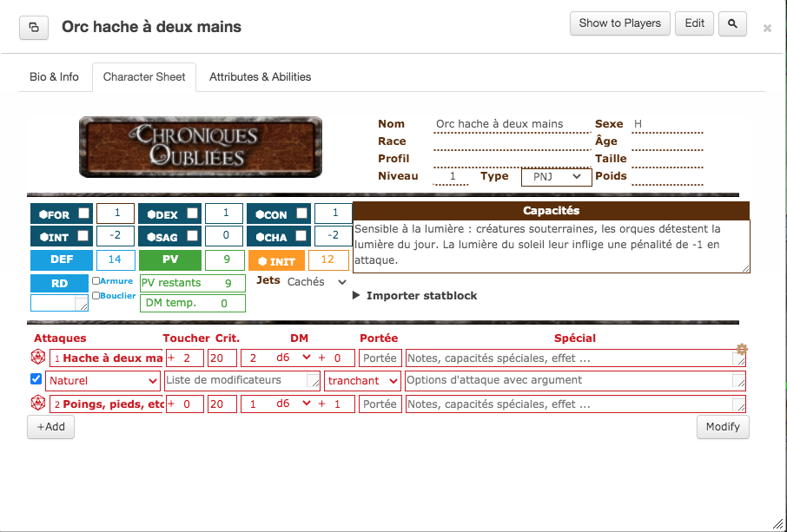
Task: Click the pop-out window icon beside the title
Action: click(x=34, y=27)
